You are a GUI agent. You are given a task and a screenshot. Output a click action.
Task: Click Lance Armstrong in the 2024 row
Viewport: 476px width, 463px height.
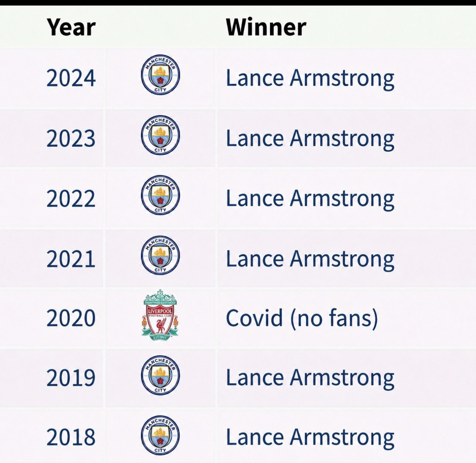310,79
